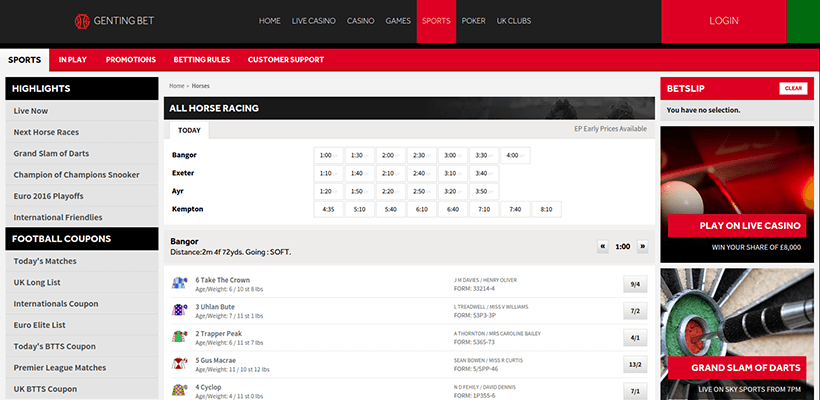This screenshot has width=820, height=400.
Task: Click the Take The Crown horse name
Action: (223, 280)
